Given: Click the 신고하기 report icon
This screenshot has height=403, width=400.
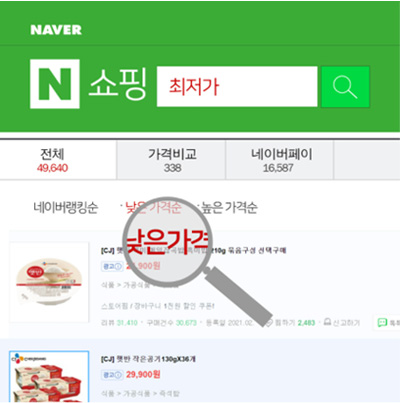Looking at the screenshot, I should 327,322.
